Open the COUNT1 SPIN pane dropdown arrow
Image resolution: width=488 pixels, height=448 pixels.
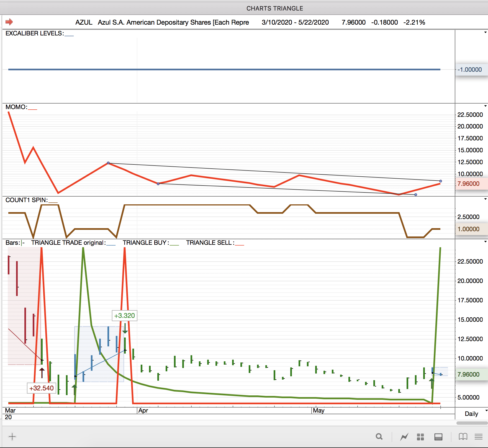coord(485,199)
